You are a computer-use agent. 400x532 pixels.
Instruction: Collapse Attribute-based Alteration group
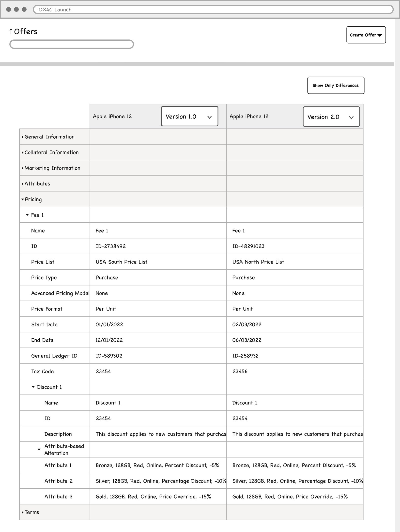click(x=39, y=450)
